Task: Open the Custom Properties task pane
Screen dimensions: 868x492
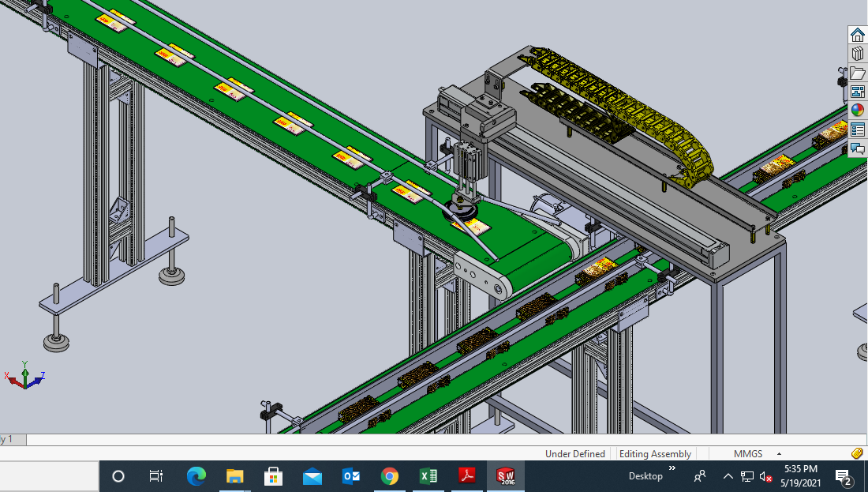Action: coord(858,130)
